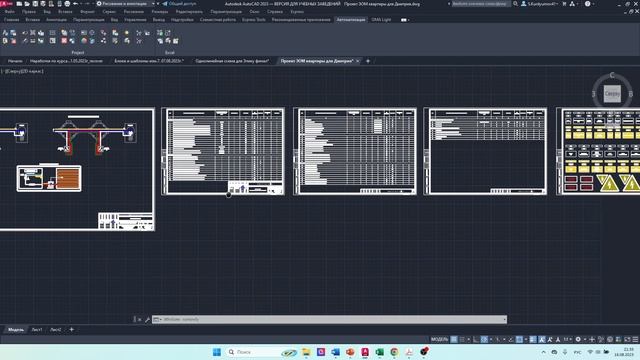Open polar tracking settings dropdown arrow
The height and width of the screenshot is (360, 640).
pos(491,339)
